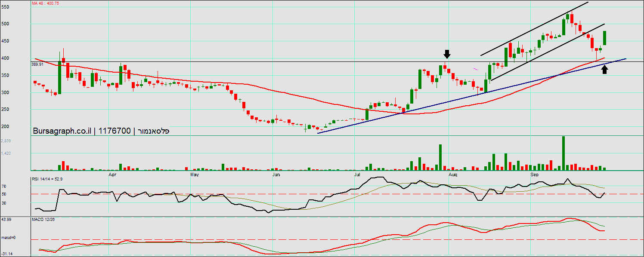Click the black down arrow above the August peak
644x257 pixels.
pos(447,54)
